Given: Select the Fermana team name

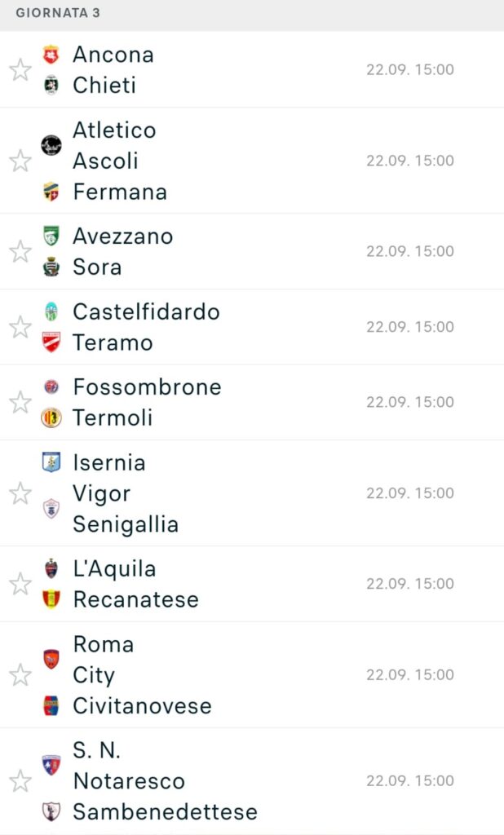Looking at the screenshot, I should click(119, 192).
